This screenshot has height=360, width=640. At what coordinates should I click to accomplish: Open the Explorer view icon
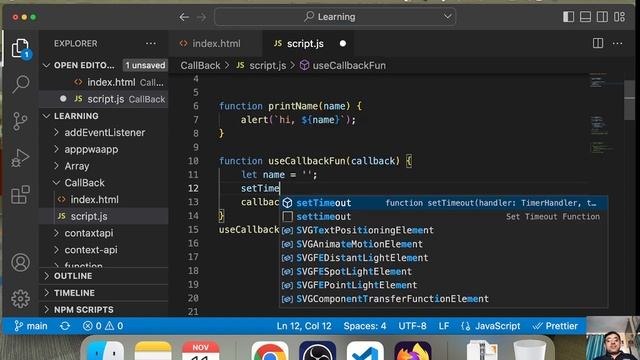coord(20,49)
